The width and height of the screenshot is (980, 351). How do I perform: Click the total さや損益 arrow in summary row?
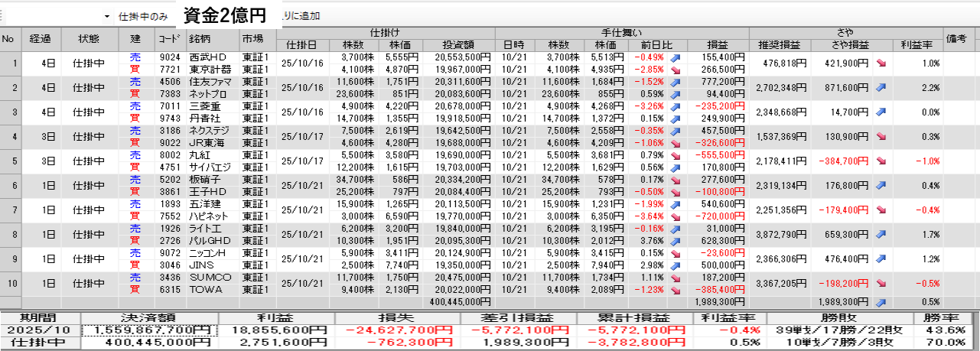[881, 302]
